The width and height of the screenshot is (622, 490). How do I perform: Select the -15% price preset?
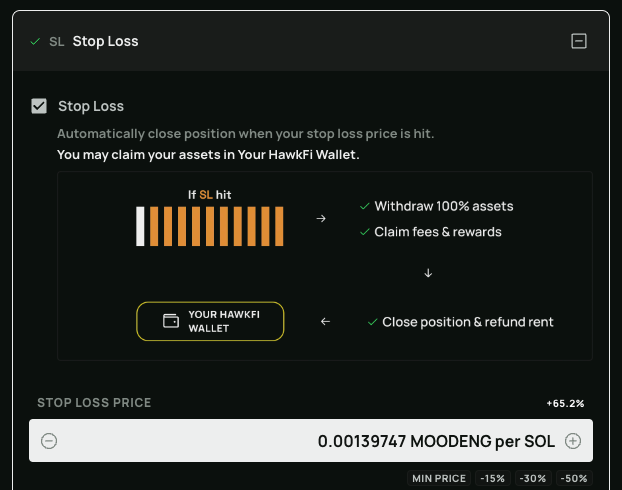[x=492, y=479]
